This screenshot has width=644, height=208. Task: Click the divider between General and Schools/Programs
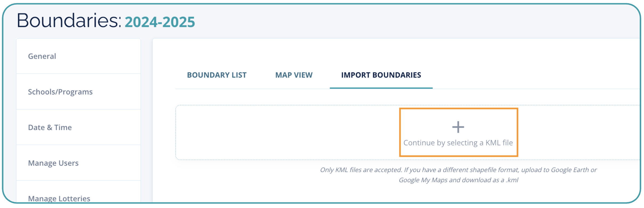pos(78,74)
